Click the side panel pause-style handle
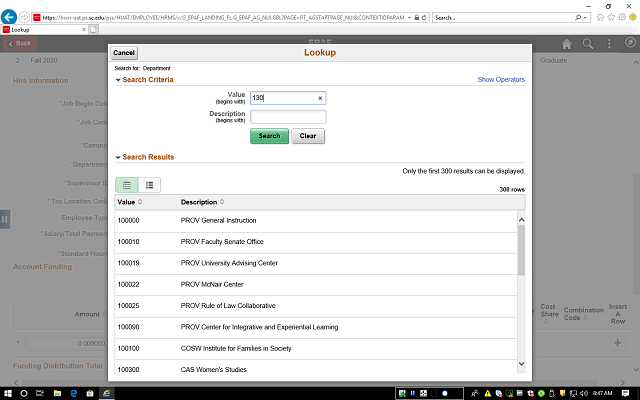The image size is (640, 400). click(5, 219)
